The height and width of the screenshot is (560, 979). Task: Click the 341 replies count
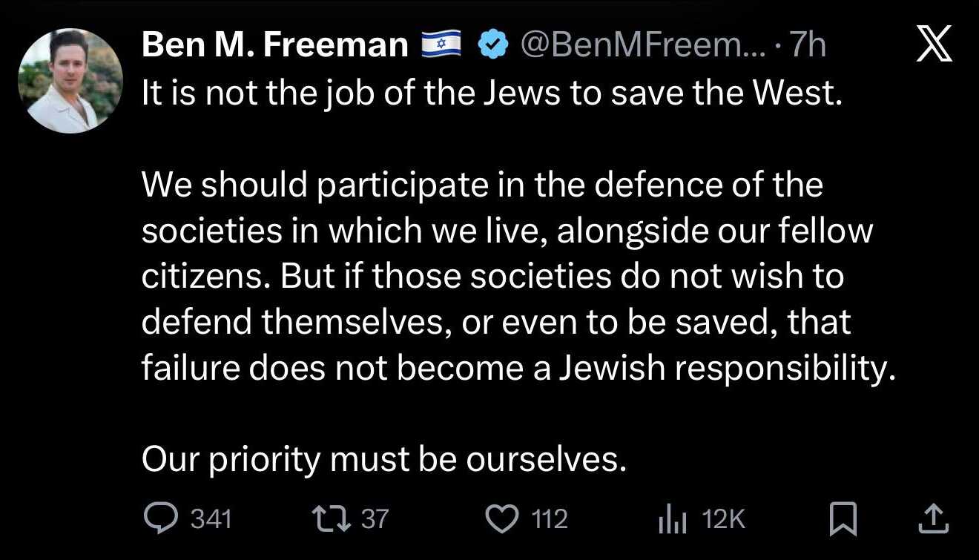pos(211,518)
